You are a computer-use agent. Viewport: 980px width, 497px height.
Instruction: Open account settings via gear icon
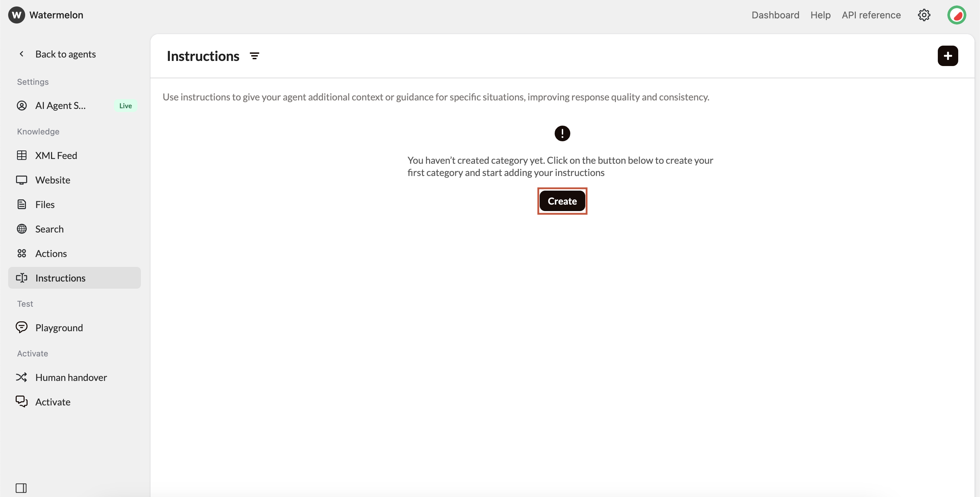point(924,15)
